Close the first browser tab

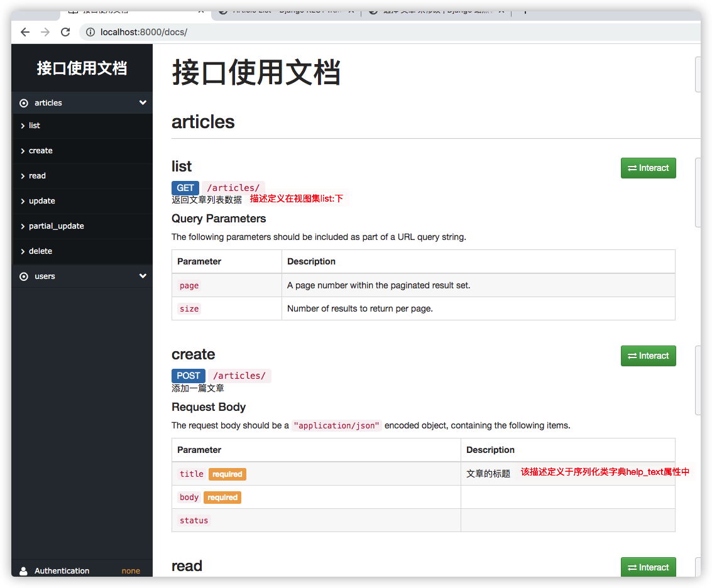201,11
